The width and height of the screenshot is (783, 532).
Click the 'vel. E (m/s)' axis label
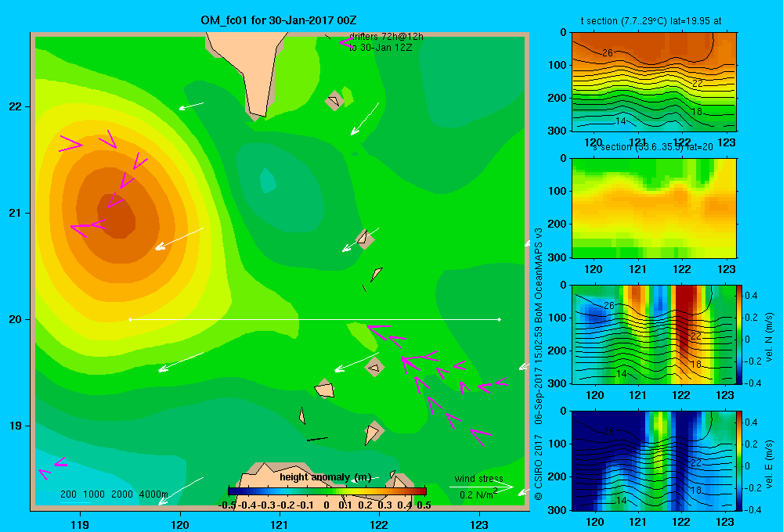click(x=769, y=464)
